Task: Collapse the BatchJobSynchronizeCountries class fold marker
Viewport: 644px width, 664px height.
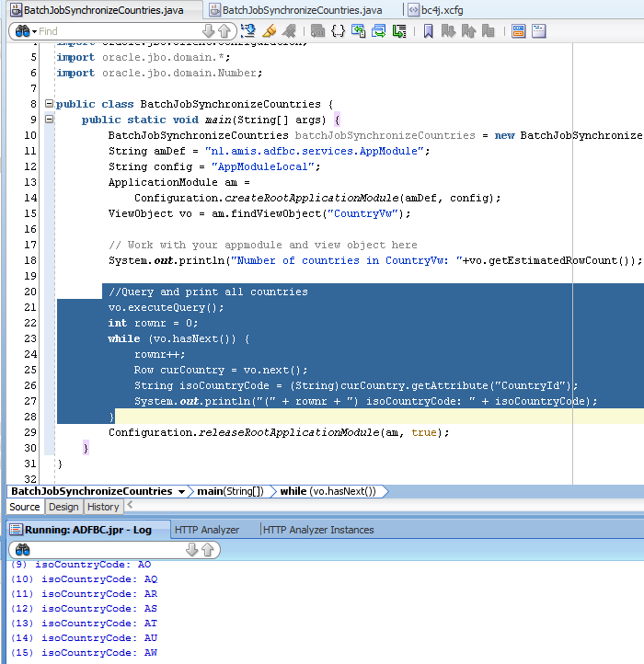Action: [x=48, y=104]
